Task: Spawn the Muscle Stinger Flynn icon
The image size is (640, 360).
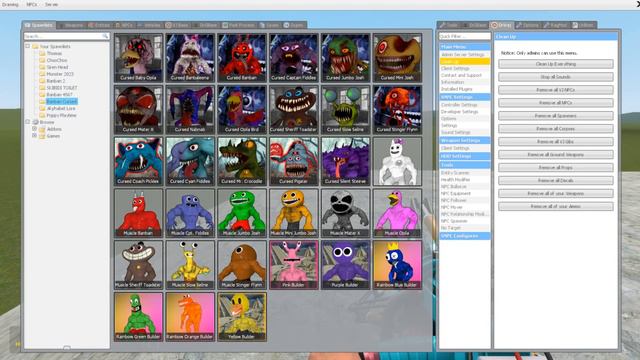Action: pos(242,265)
